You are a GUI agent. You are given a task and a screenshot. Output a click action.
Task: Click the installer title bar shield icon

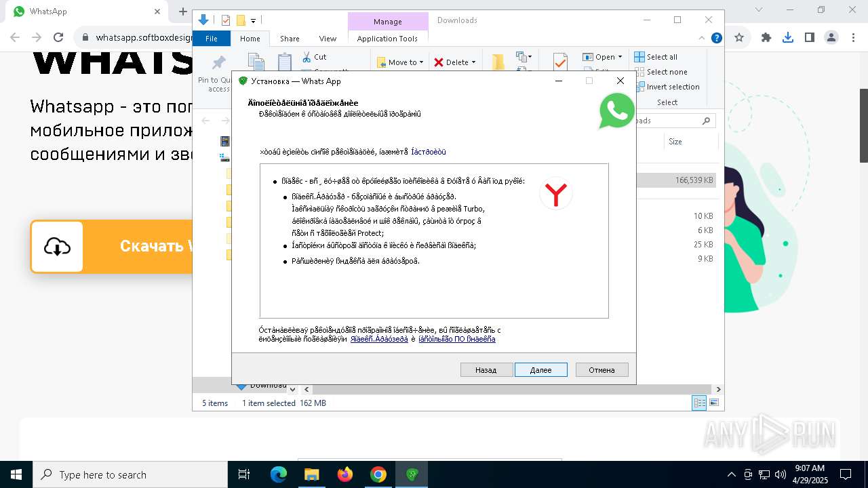tap(243, 81)
